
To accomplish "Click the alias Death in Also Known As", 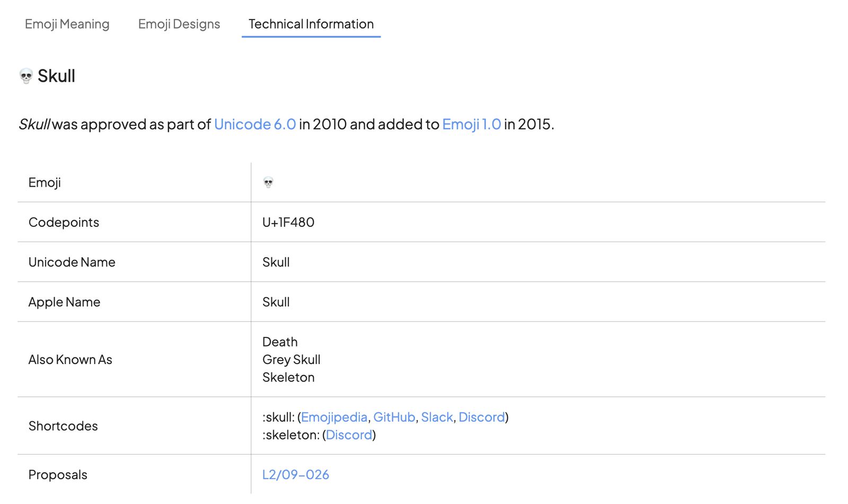I will [280, 342].
